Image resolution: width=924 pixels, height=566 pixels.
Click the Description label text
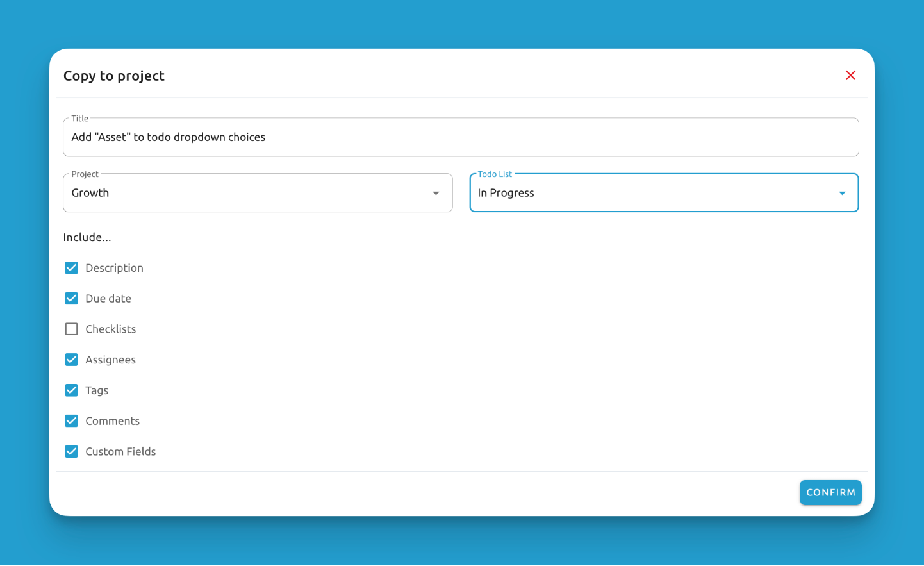coord(115,268)
